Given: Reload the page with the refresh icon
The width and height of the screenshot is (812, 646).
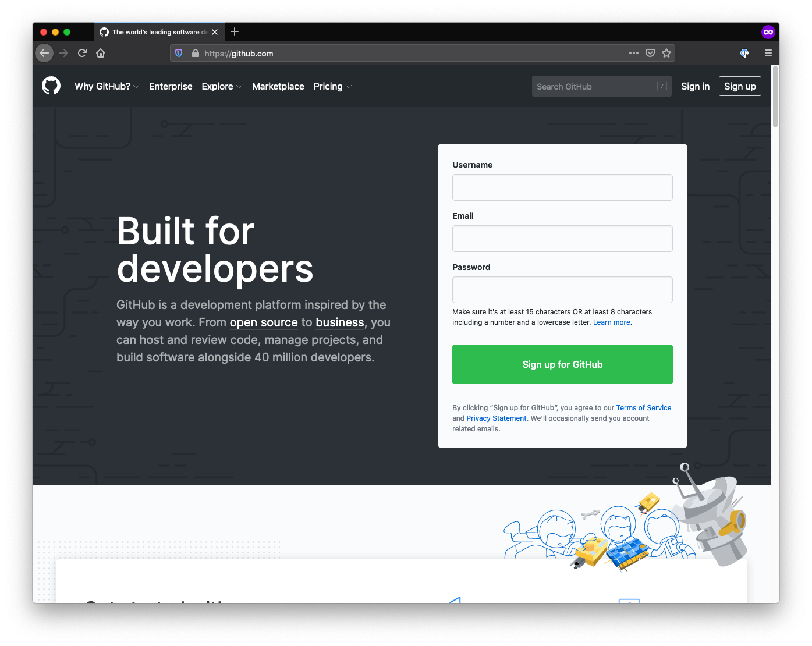Looking at the screenshot, I should [x=82, y=53].
